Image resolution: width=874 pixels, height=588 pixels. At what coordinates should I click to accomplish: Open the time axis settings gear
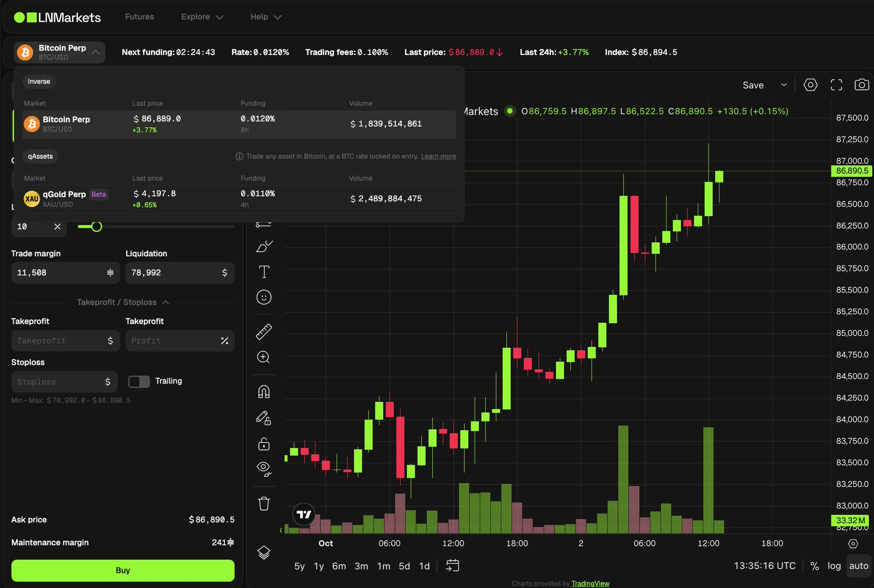click(853, 544)
